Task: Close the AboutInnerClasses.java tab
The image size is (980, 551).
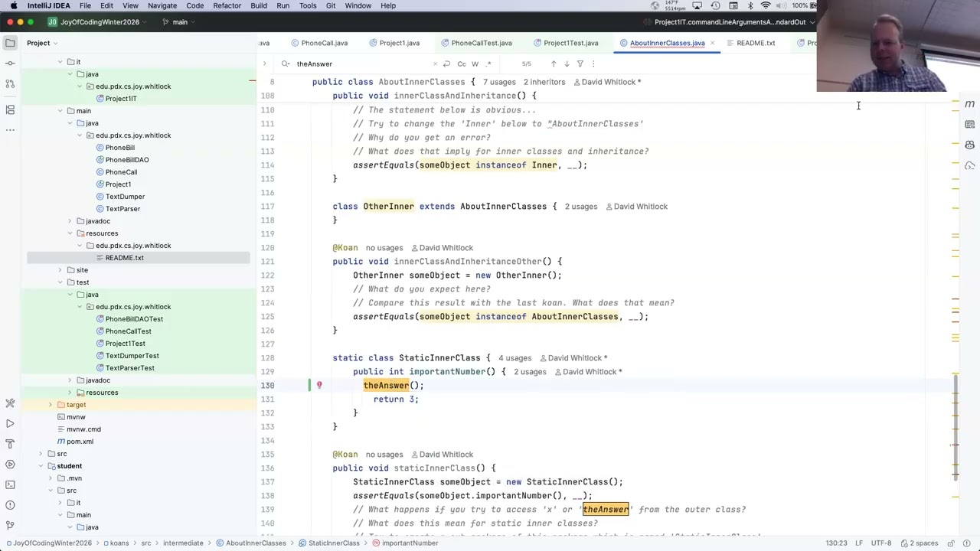Action: coord(712,43)
